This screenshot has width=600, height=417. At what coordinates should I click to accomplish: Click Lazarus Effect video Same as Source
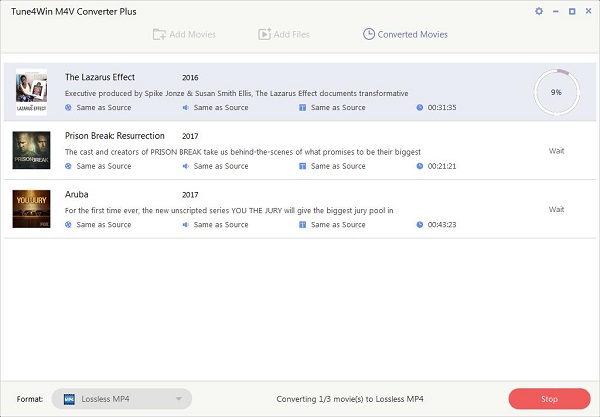[x=104, y=108]
